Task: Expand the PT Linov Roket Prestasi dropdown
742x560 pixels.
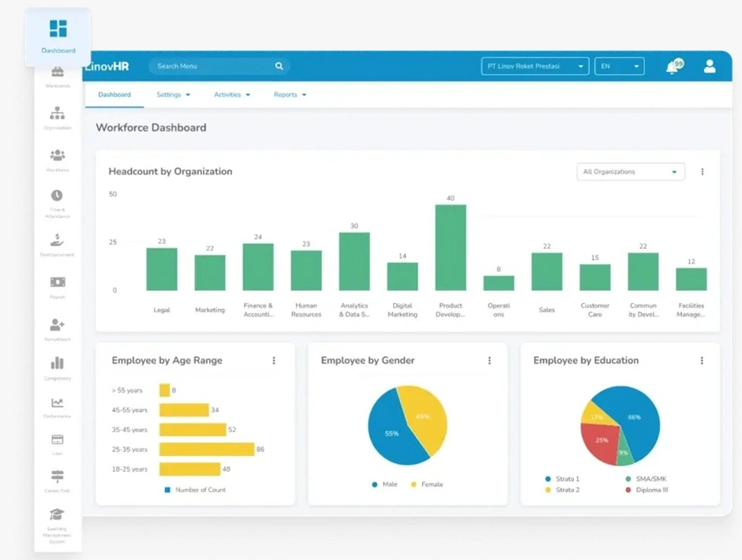Action: point(534,66)
